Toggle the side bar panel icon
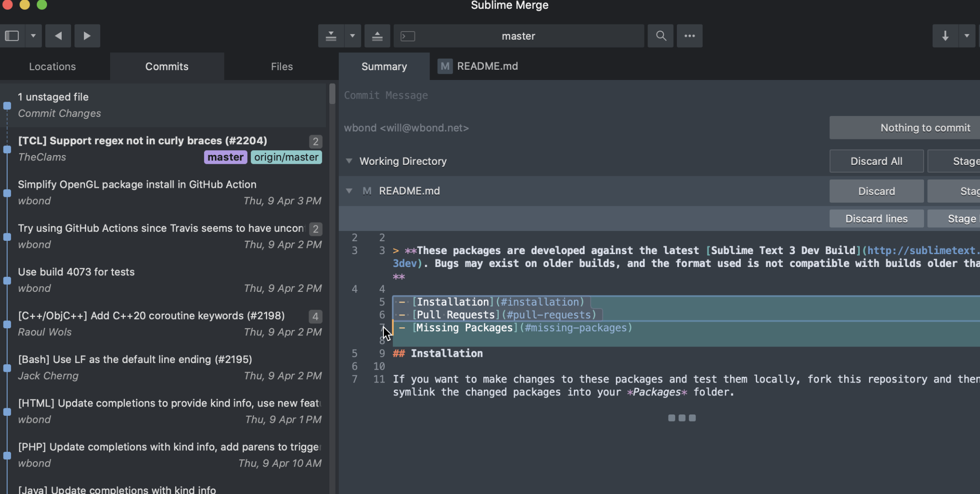The width and height of the screenshot is (980, 494). click(x=12, y=36)
